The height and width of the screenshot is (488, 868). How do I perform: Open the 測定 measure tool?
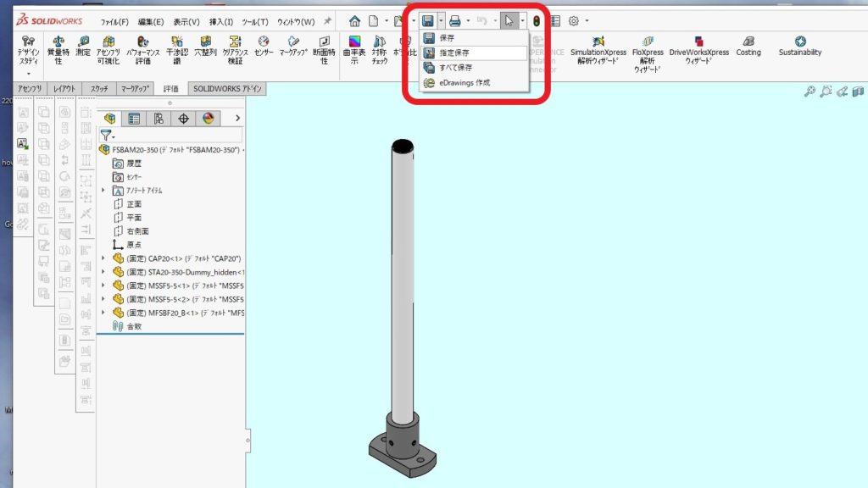(82, 46)
